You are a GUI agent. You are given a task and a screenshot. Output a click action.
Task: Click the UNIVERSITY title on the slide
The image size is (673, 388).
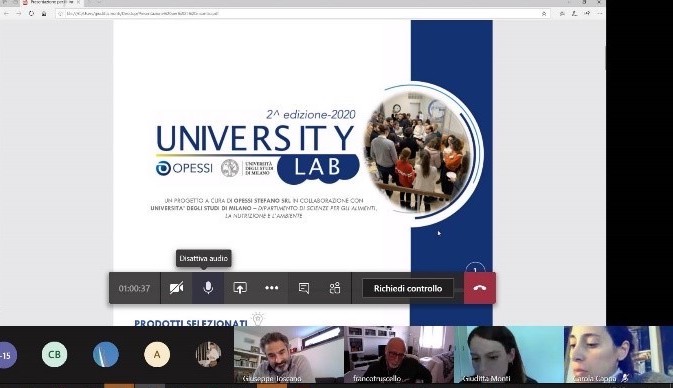coord(255,138)
